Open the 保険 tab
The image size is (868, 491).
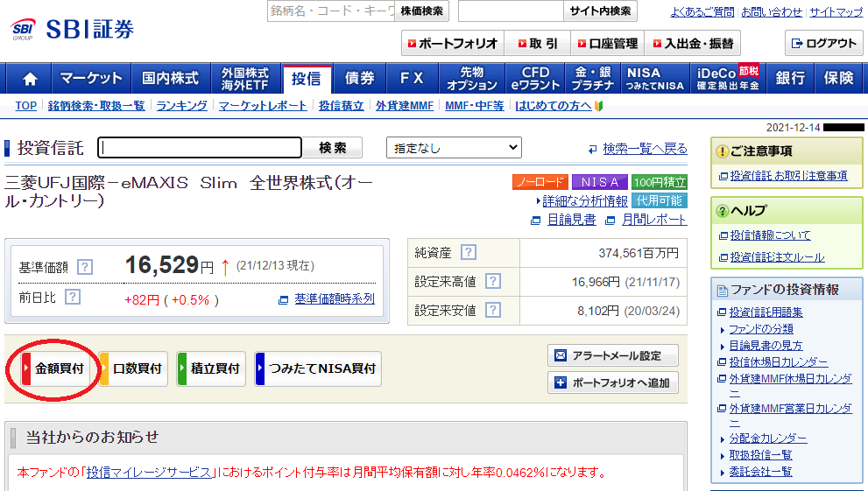coord(839,79)
